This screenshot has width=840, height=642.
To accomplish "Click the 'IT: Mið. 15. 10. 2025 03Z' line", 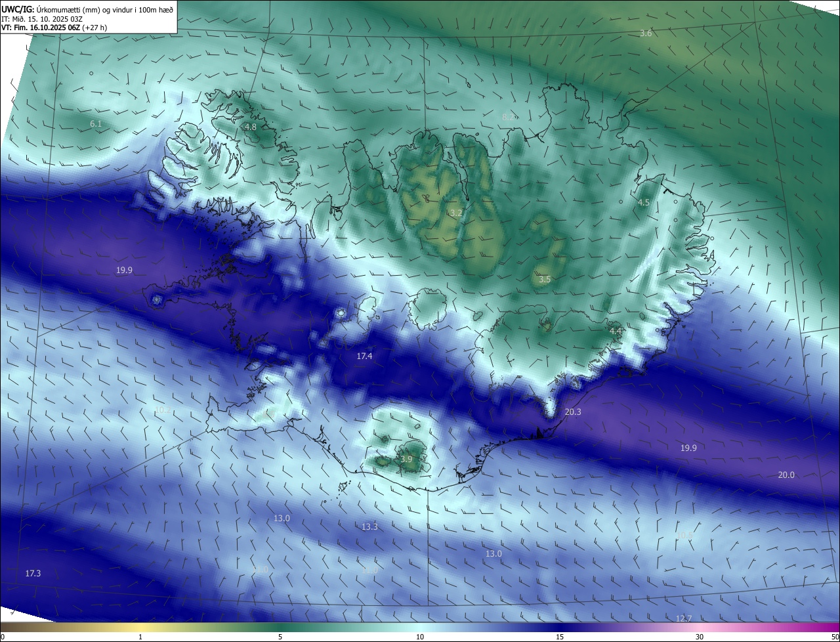I will pyautogui.click(x=42, y=19).
